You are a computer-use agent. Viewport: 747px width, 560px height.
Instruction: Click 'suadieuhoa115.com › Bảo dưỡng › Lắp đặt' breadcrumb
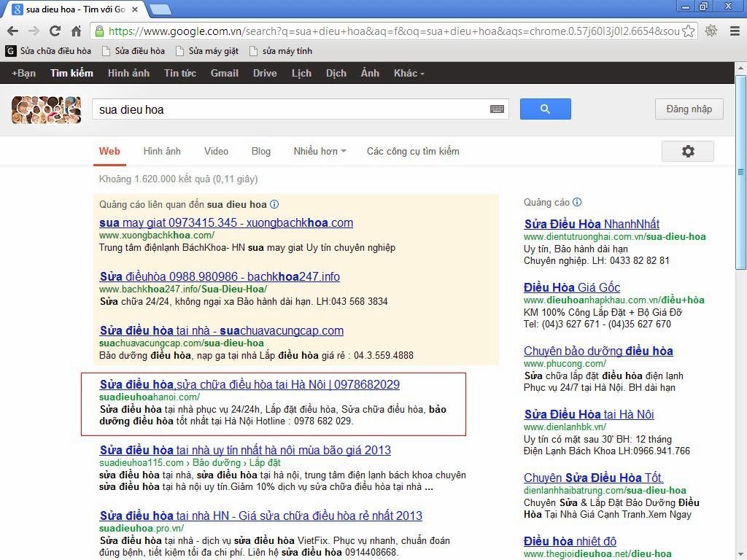click(190, 463)
